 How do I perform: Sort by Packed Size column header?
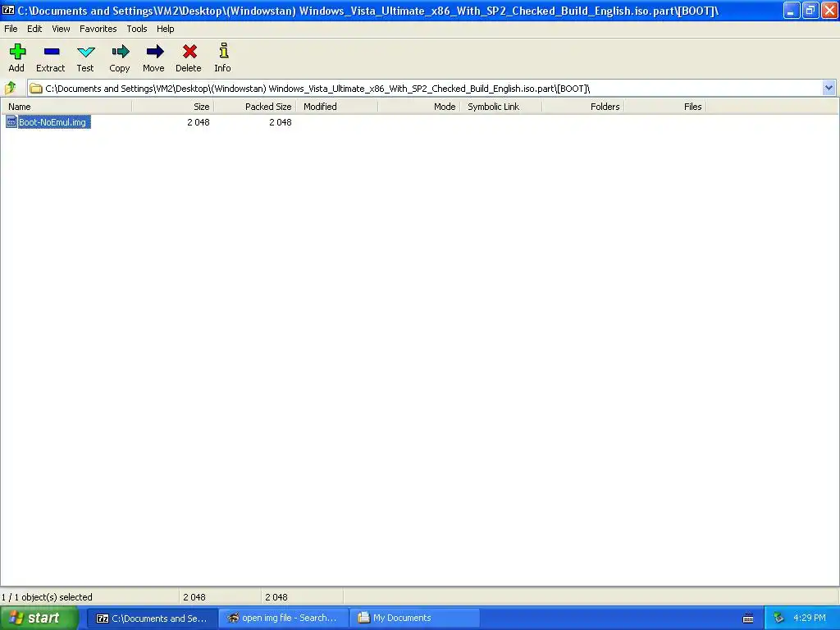tap(254, 107)
